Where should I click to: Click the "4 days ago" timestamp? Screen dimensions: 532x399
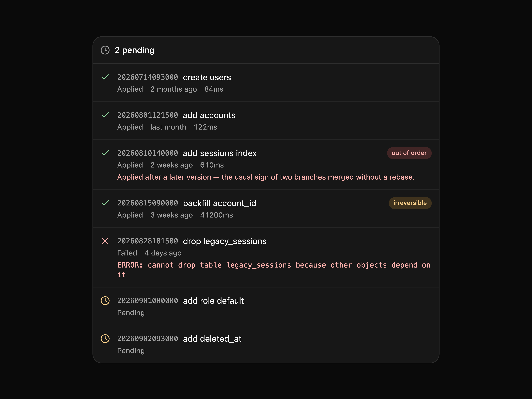pyautogui.click(x=163, y=253)
